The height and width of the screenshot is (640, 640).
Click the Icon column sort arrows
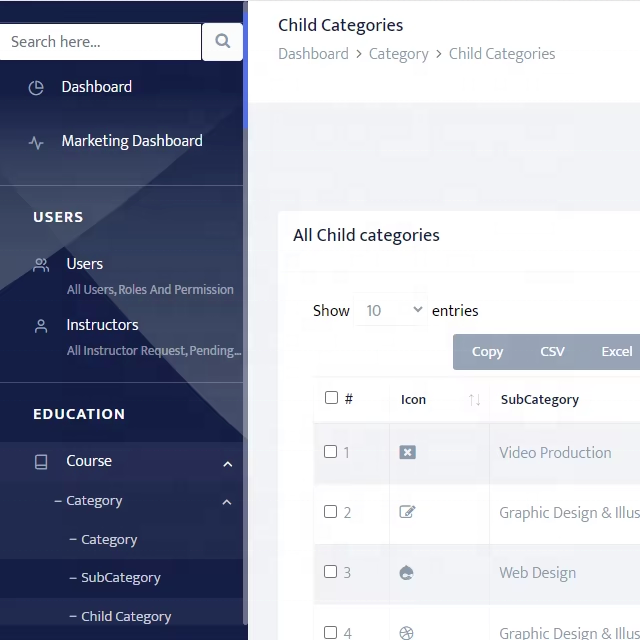coord(474,400)
